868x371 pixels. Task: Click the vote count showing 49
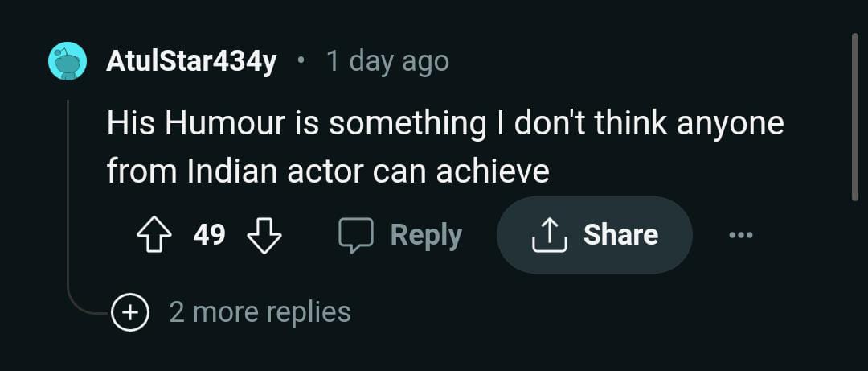coord(209,235)
